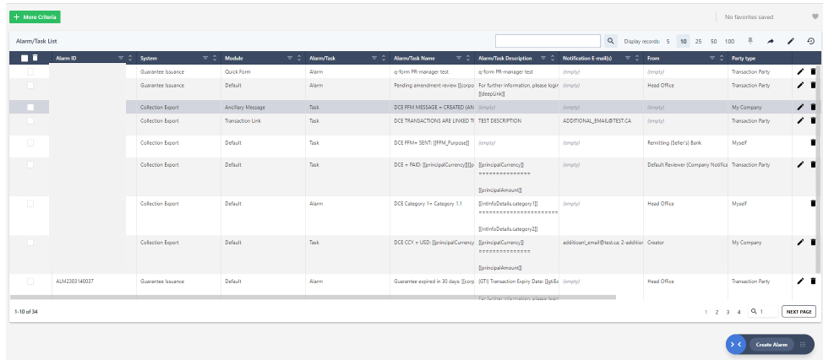
Task: Click the horizontal table scrollbar
Action: [x=313, y=297]
